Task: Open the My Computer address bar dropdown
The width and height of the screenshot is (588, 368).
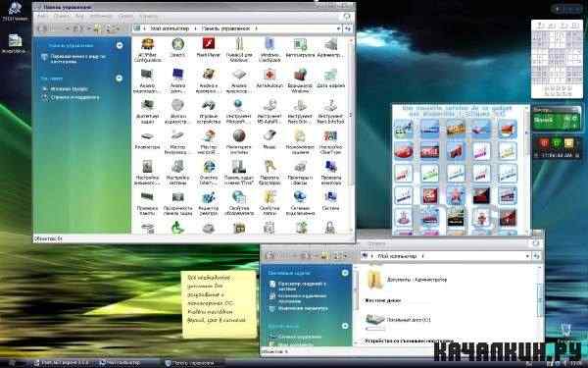Action: [x=527, y=256]
